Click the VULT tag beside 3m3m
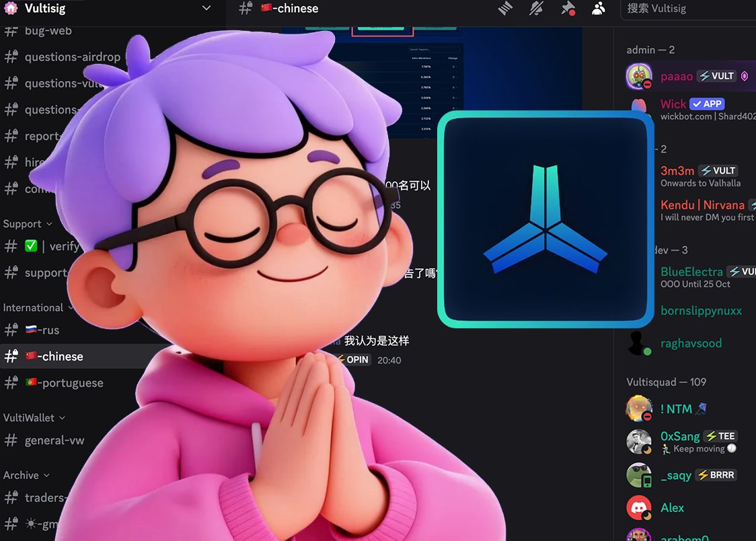This screenshot has width=756, height=541. (718, 171)
